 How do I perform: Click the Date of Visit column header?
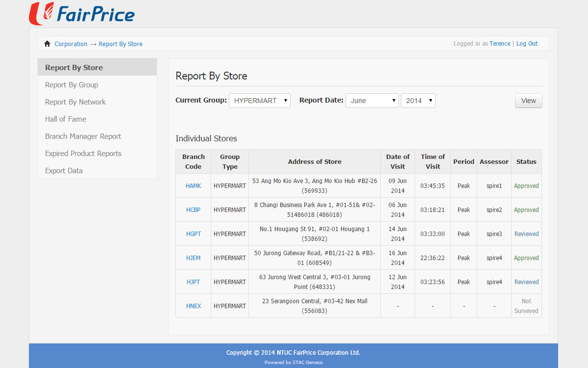tap(397, 161)
